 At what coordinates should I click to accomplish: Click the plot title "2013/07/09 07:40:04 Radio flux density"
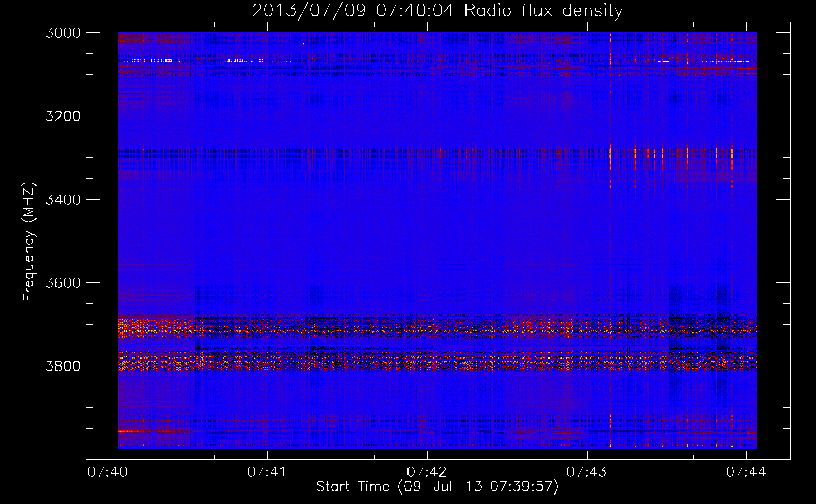pyautogui.click(x=437, y=11)
